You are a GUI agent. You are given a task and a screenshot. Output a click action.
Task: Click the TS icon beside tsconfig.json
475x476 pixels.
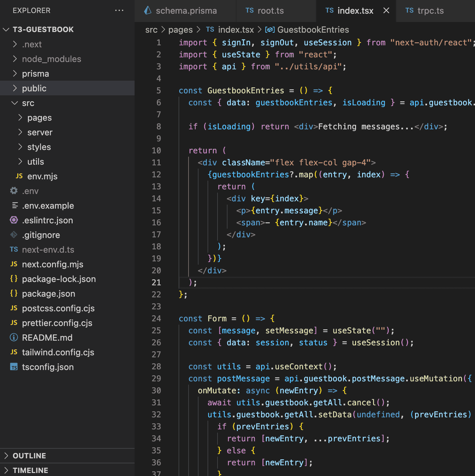tap(14, 367)
